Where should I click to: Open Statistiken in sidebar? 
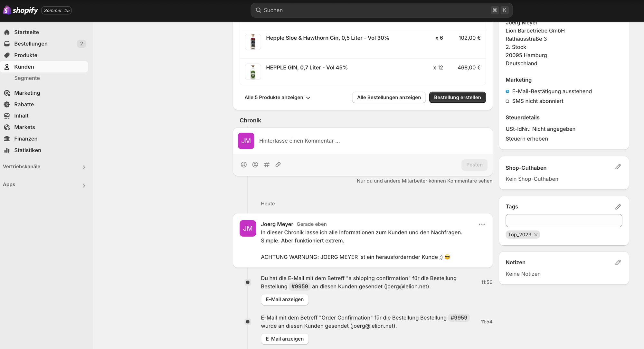[x=27, y=150]
